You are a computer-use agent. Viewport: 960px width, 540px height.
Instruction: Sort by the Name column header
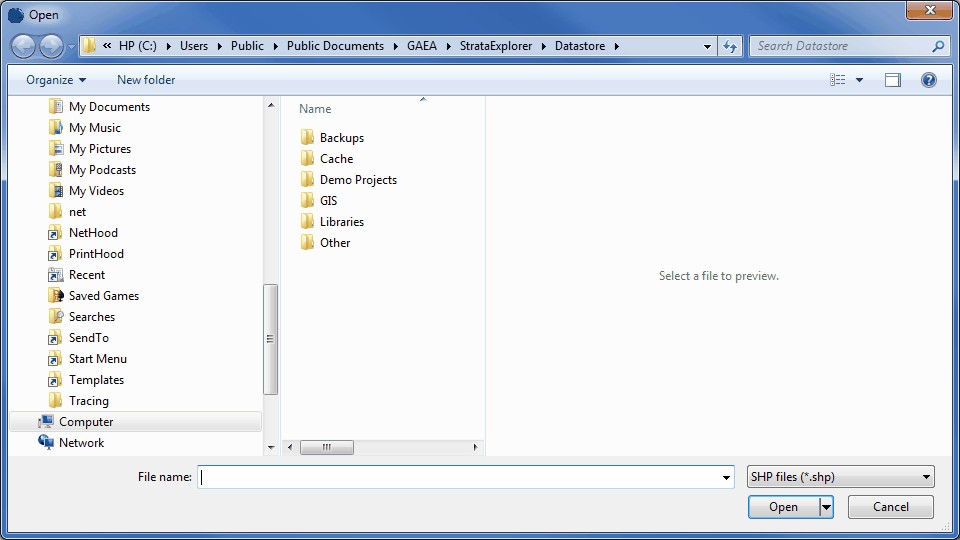click(x=316, y=109)
